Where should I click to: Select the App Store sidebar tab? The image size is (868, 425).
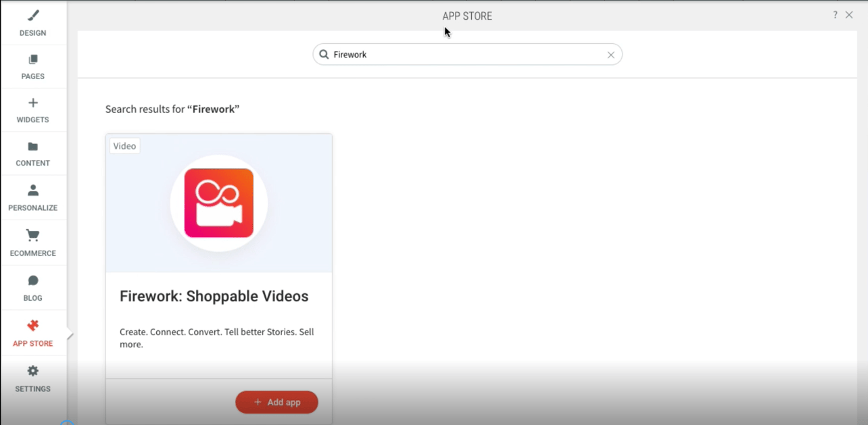coord(32,333)
